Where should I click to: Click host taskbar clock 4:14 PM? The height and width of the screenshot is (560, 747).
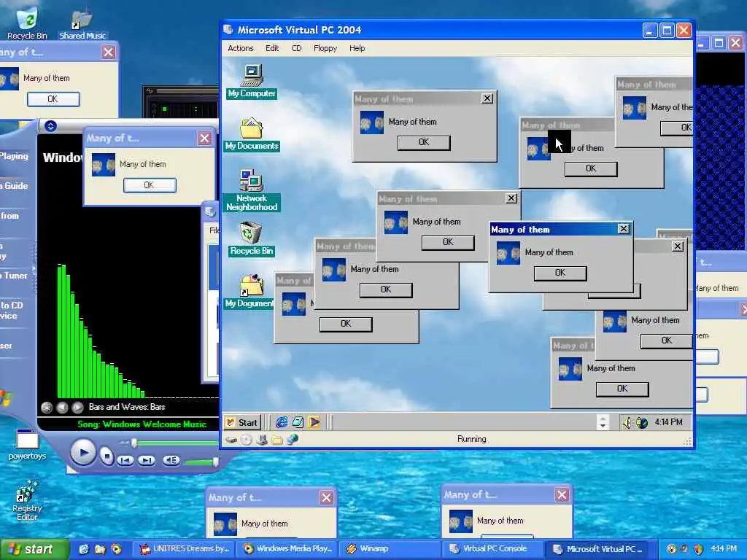pos(723,549)
